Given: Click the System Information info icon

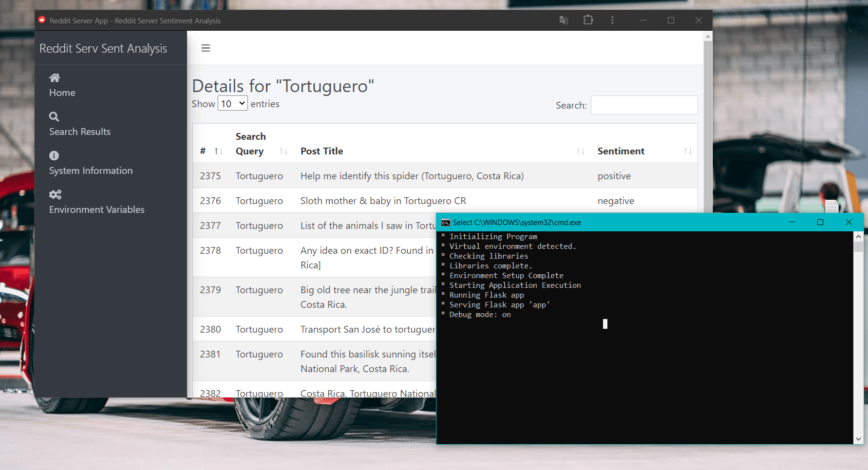Looking at the screenshot, I should click(x=54, y=156).
